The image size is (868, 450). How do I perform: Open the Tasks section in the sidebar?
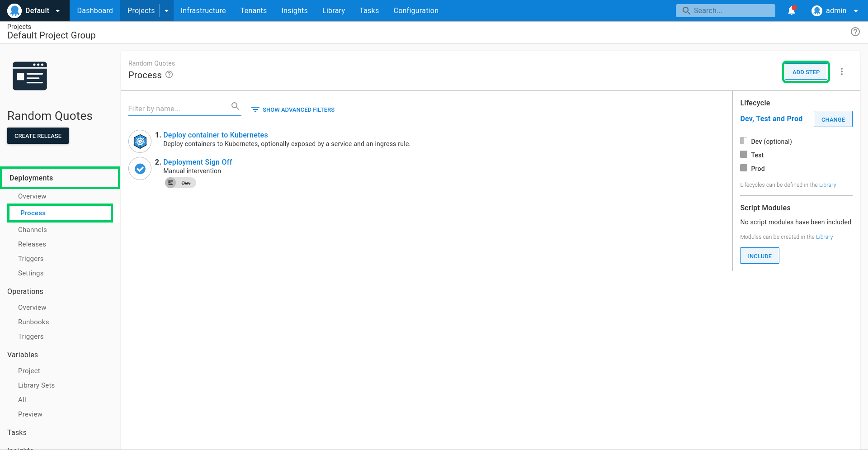[17, 432]
